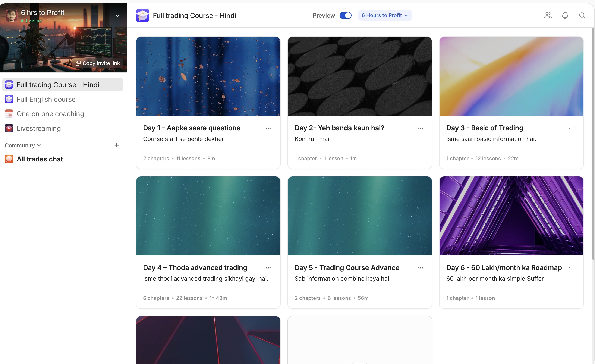This screenshot has height=364, width=595.
Task: Click Day 4 – Thoda advanced trading title
Action: 195,268
